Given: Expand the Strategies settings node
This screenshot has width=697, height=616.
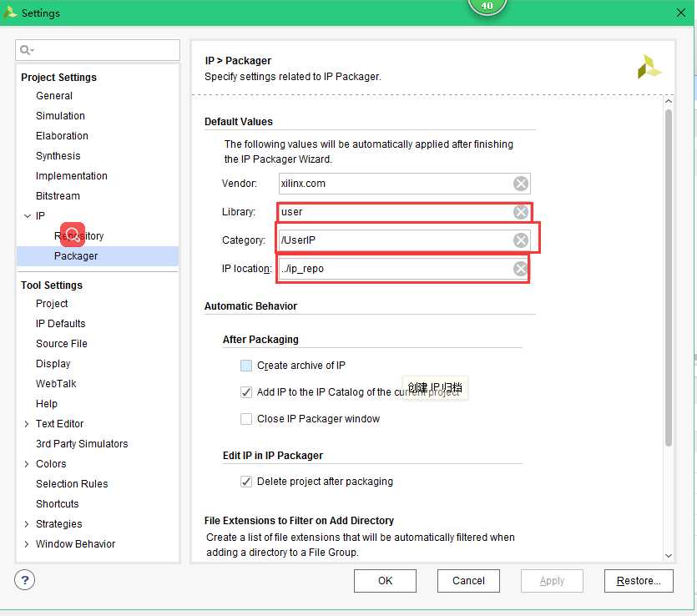Looking at the screenshot, I should [27, 524].
